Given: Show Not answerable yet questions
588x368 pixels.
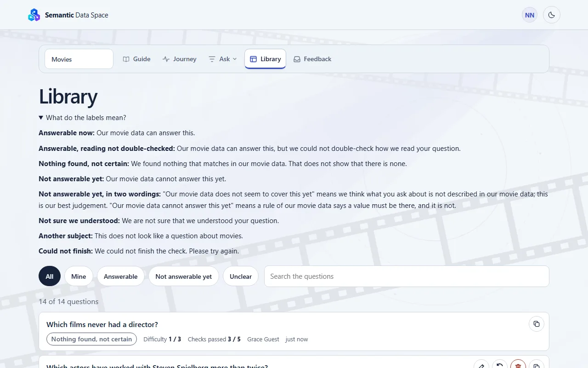Looking at the screenshot, I should [184, 276].
